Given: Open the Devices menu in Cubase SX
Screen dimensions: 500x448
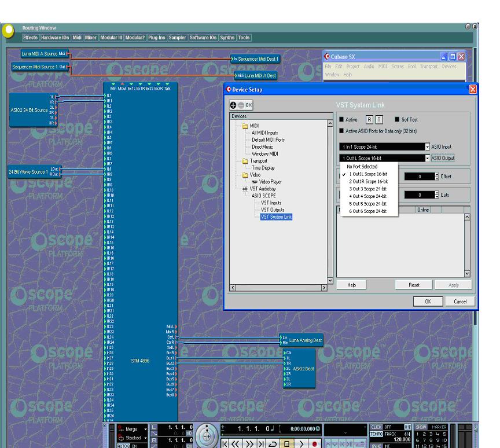Looking at the screenshot, I should tap(449, 67).
